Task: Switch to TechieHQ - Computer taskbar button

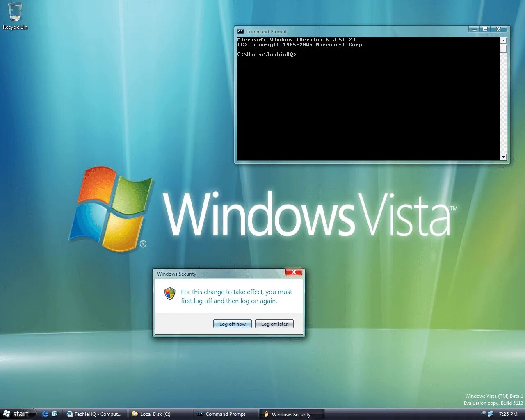Action: 95,414
